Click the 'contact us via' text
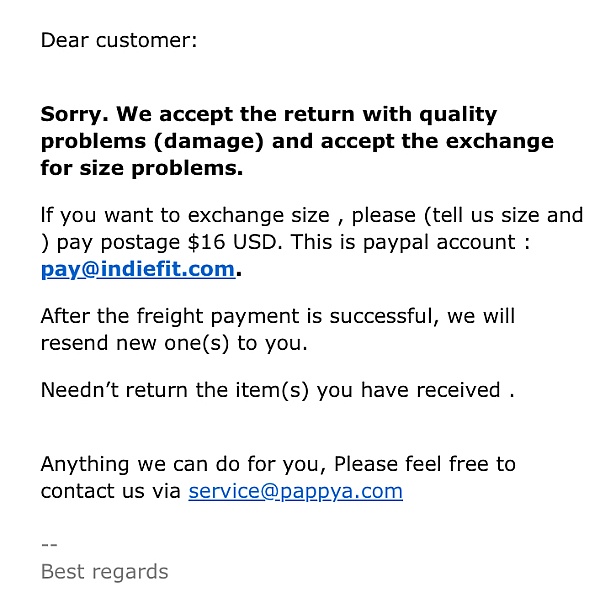 coord(111,491)
